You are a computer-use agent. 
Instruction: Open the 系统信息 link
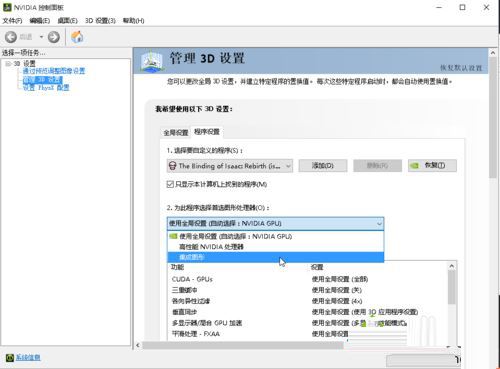click(x=28, y=357)
